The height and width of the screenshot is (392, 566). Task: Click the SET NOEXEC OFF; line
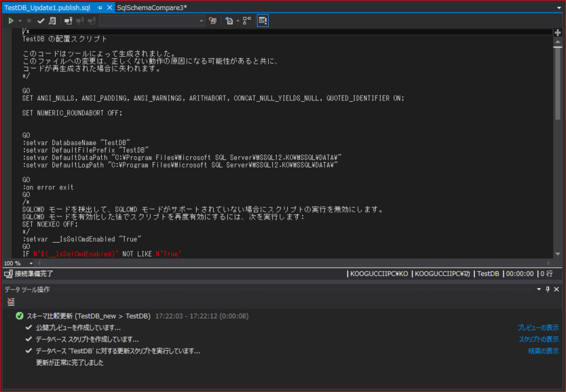click(50, 224)
